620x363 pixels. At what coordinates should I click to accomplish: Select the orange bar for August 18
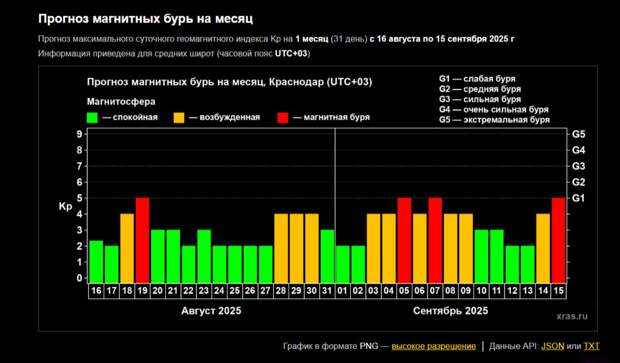click(127, 248)
